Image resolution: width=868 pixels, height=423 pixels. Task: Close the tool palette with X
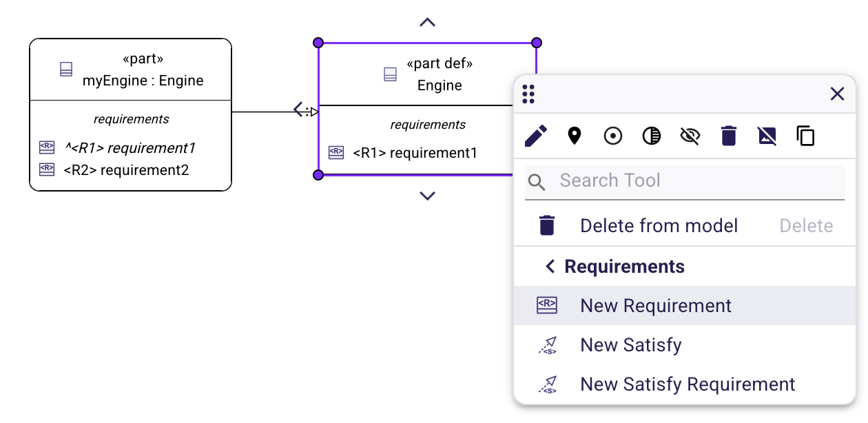point(837,94)
